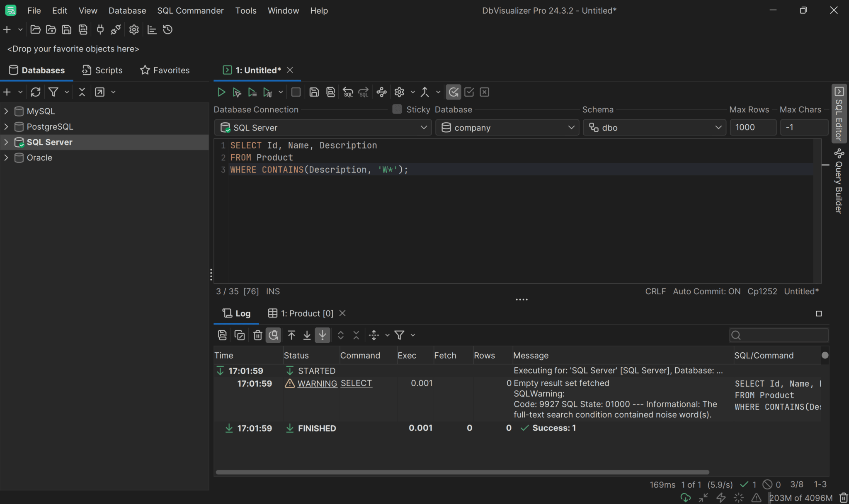Switch to the 1: Product [0] result tab
The width and height of the screenshot is (849, 504).
[301, 313]
